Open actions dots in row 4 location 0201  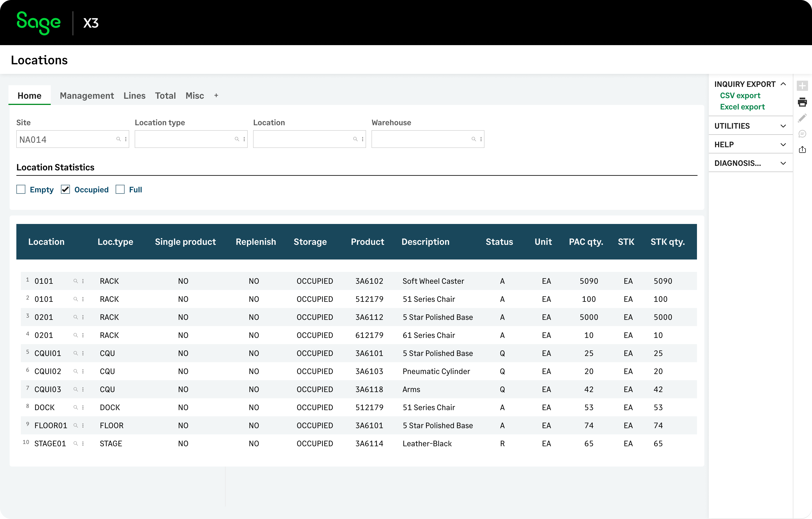pos(83,335)
